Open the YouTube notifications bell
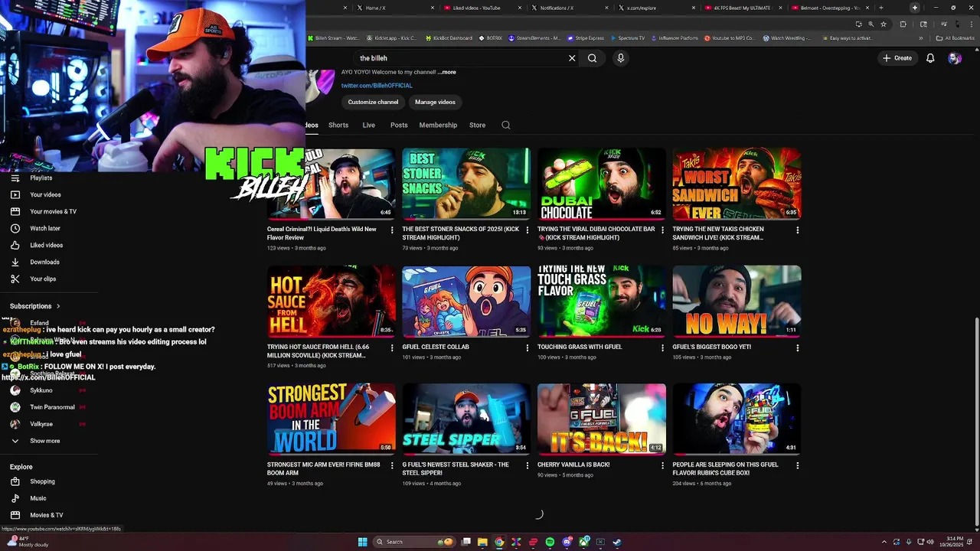 930,58
